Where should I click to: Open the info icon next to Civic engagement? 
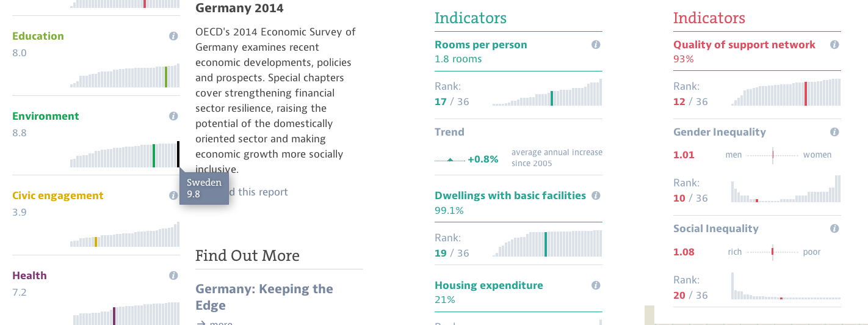(173, 195)
